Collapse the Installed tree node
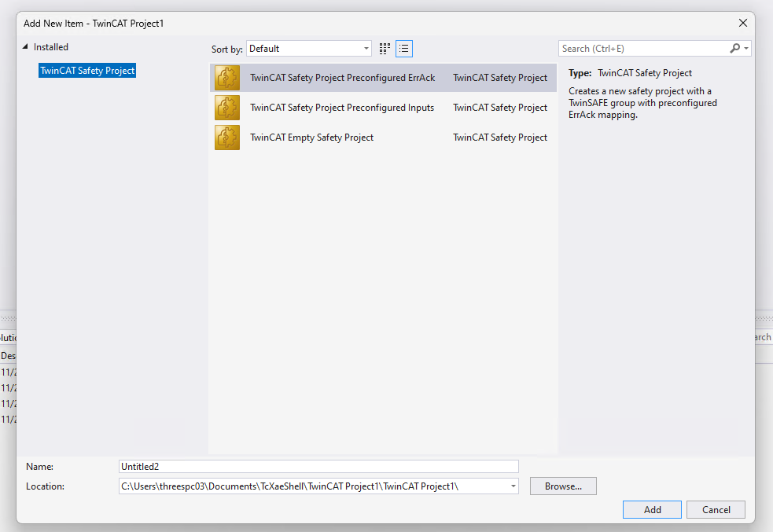Screen dimensions: 773x532 25,46
